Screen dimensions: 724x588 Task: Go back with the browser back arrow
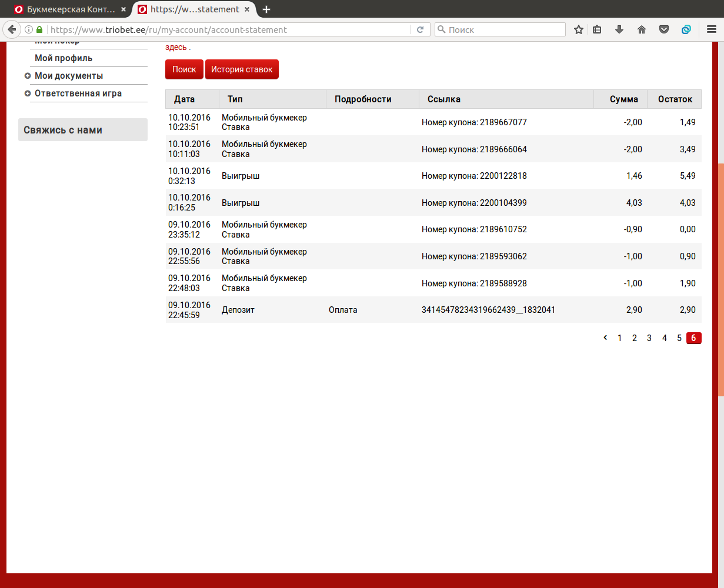tap(11, 29)
